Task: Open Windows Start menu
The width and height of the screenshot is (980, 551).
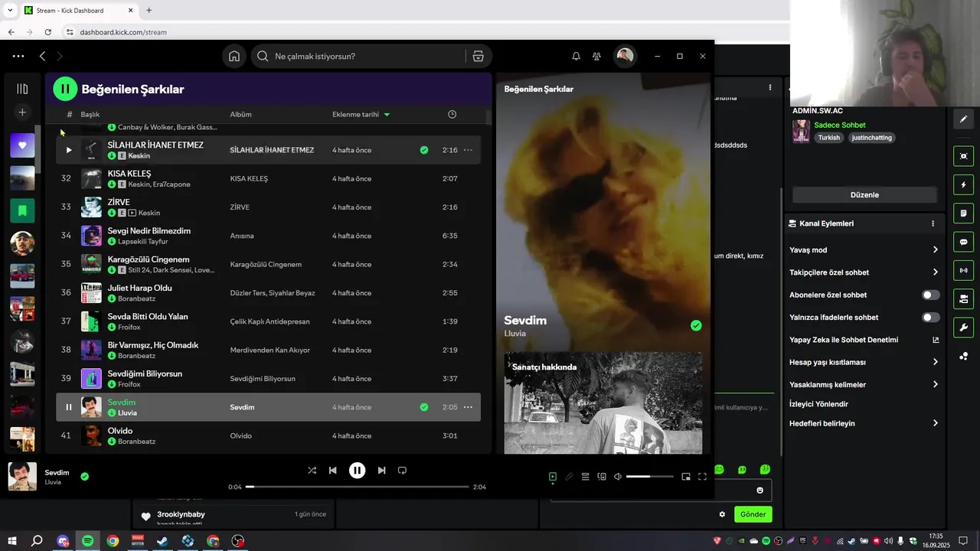Action: point(12,541)
